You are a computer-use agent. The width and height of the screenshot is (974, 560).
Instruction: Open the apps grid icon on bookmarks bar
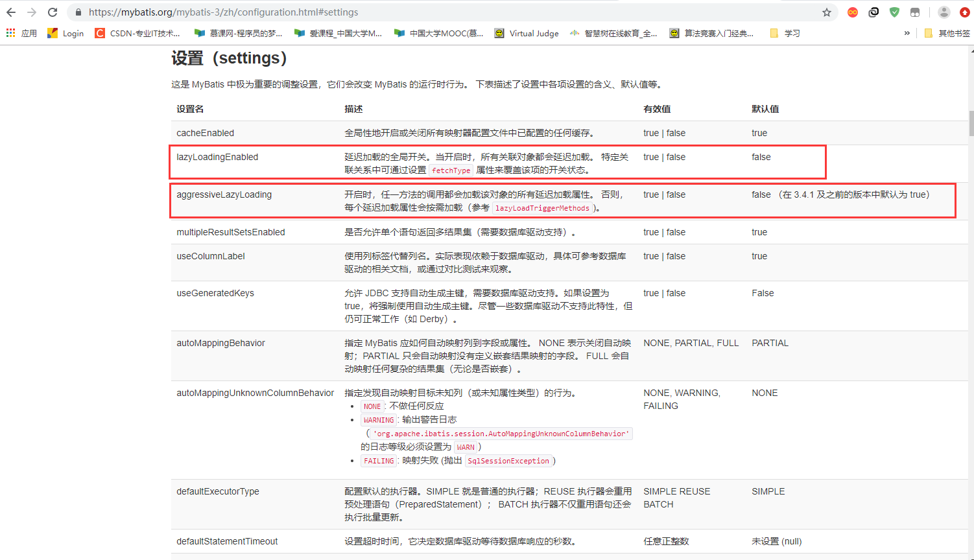tap(10, 33)
